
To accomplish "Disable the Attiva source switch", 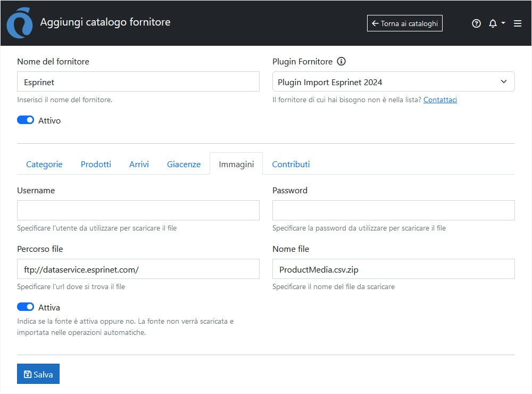I will click(26, 307).
